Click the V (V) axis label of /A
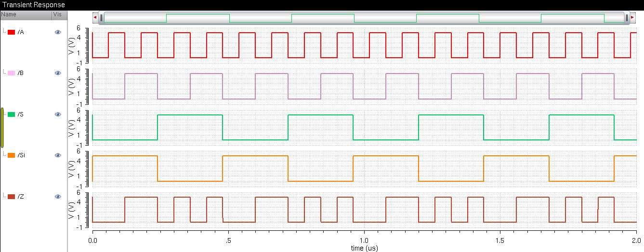The height and width of the screenshot is (252, 644). coord(71,45)
